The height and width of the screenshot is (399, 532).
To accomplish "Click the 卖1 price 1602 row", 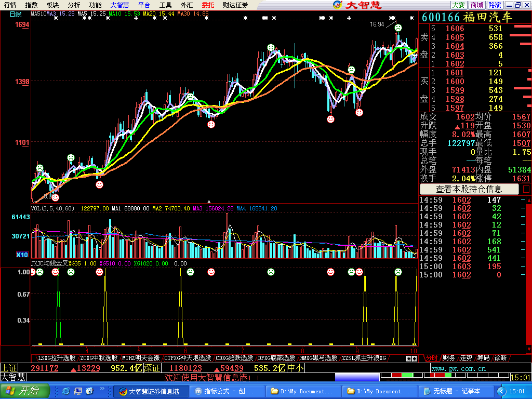I will (475, 63).
